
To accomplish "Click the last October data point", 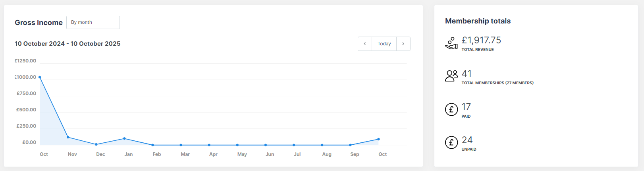I will pos(378,139).
